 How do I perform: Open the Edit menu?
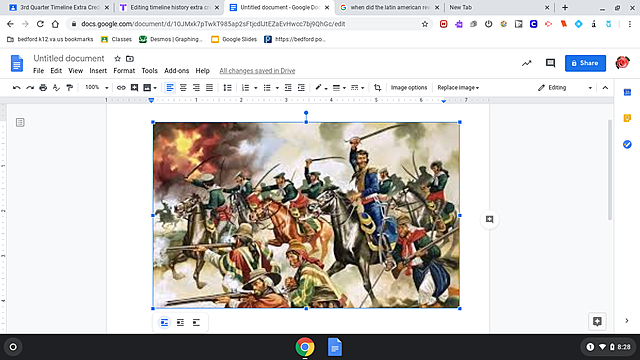(x=56, y=71)
